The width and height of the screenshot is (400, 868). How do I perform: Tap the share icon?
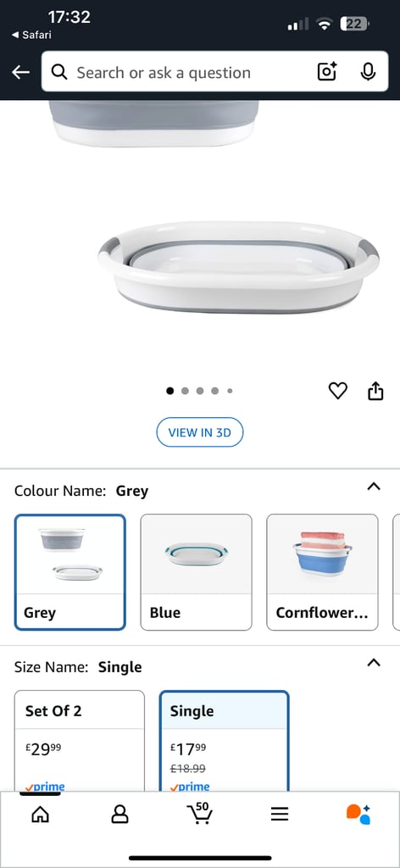coord(375,391)
